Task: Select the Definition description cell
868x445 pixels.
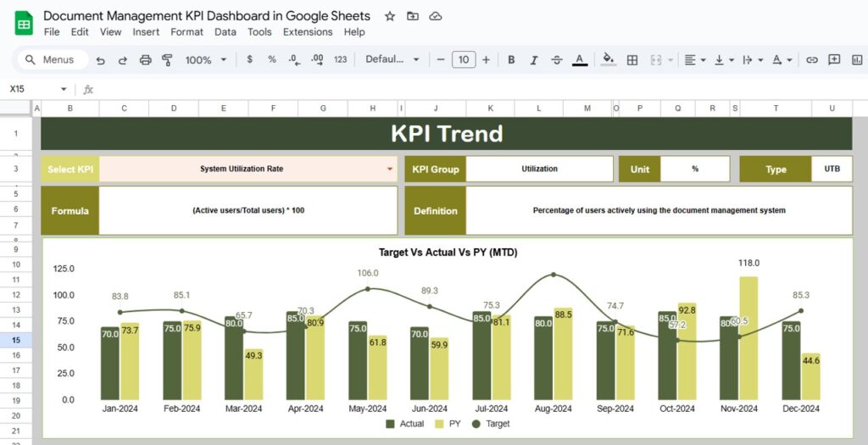Action: point(659,210)
